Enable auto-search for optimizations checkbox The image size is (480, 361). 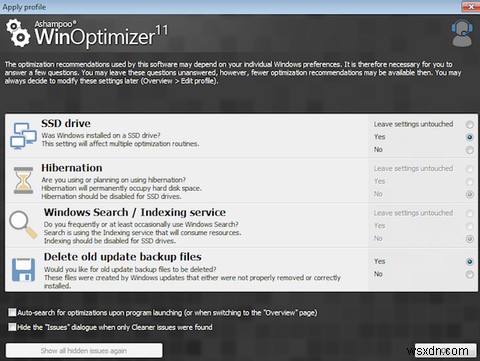(12, 312)
